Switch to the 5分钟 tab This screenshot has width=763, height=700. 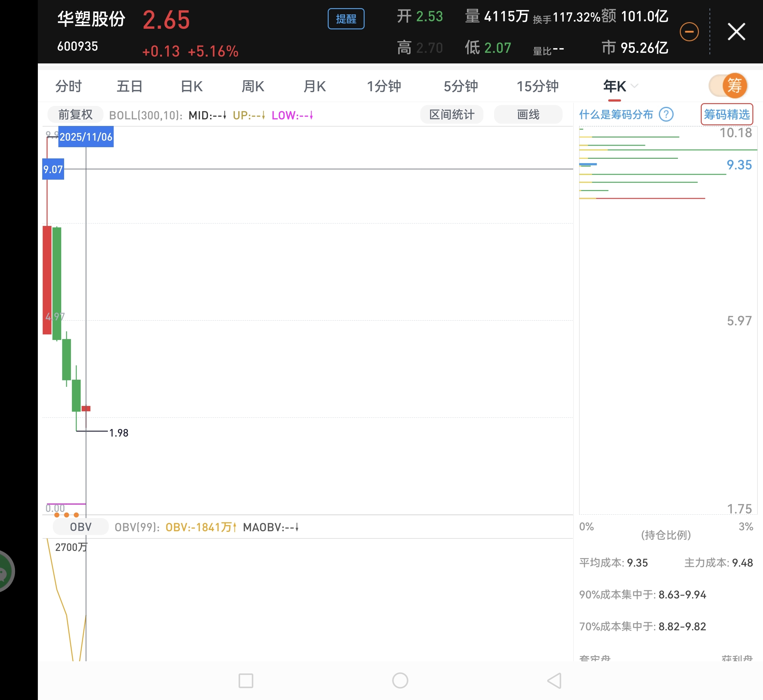coord(461,86)
